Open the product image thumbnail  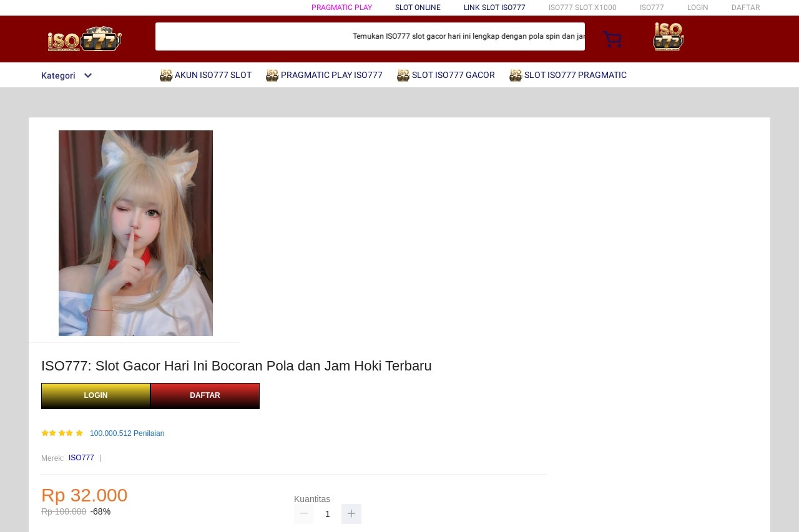coord(135,233)
